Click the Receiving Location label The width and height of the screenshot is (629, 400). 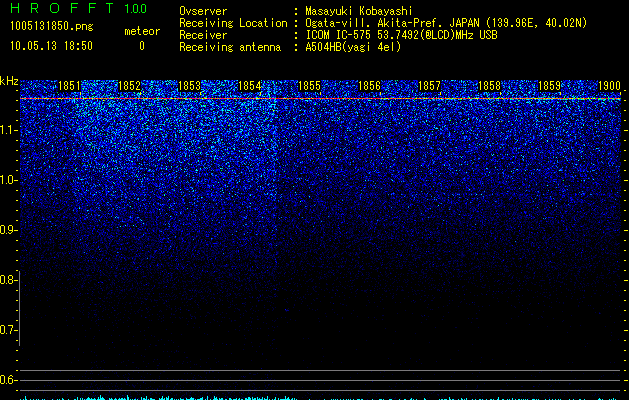point(233,23)
